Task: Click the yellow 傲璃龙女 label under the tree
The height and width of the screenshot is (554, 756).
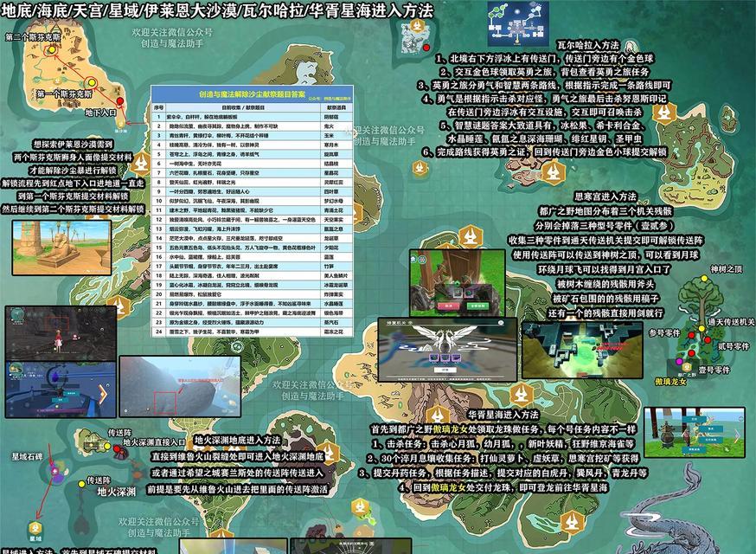Action: tap(670, 381)
